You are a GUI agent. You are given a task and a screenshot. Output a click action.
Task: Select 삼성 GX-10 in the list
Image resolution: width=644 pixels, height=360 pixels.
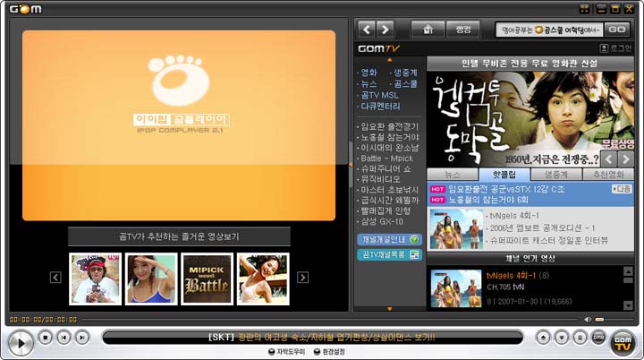click(x=381, y=222)
